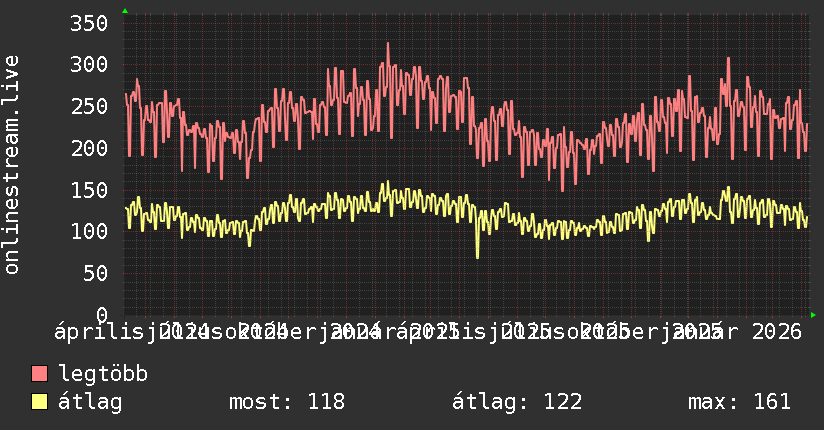This screenshot has height=430, width=824.
Task: Click the yellow átlag legend swatch
Action: pyautogui.click(x=39, y=402)
